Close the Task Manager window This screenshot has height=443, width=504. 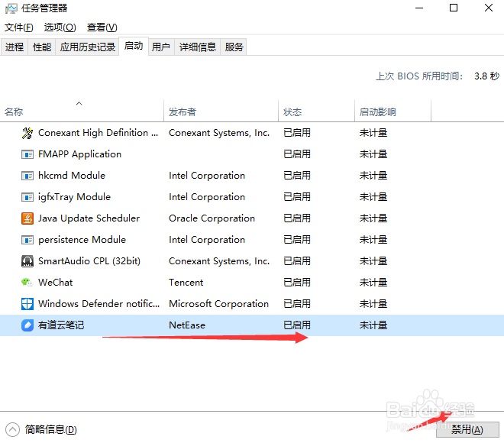click(x=489, y=8)
